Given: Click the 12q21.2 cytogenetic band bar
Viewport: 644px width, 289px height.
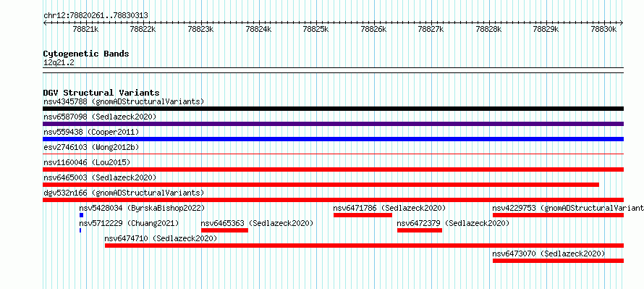Looking at the screenshot, I should pyautogui.click(x=333, y=70).
